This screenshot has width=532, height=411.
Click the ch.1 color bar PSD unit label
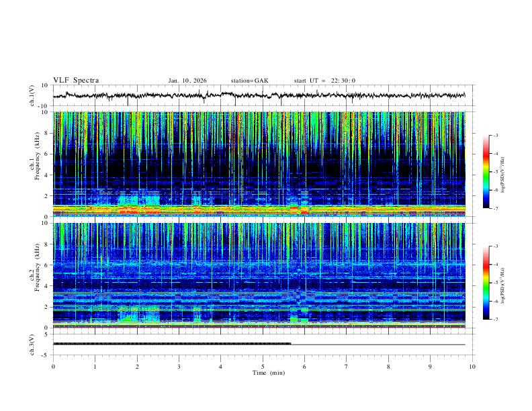tap(502, 175)
